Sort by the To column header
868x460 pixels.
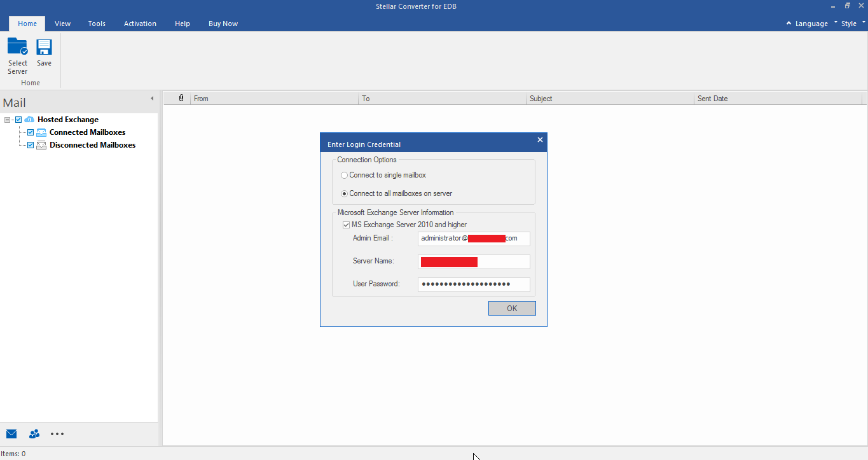click(x=443, y=99)
